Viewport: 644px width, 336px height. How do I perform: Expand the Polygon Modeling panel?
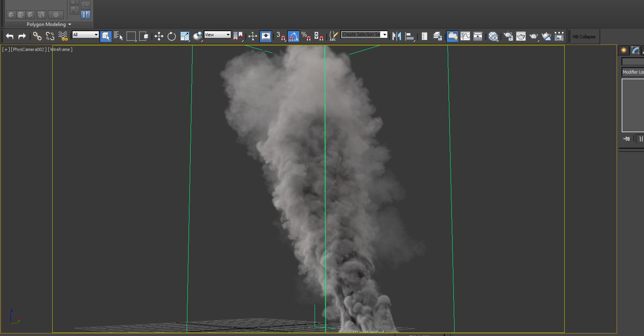pyautogui.click(x=49, y=24)
